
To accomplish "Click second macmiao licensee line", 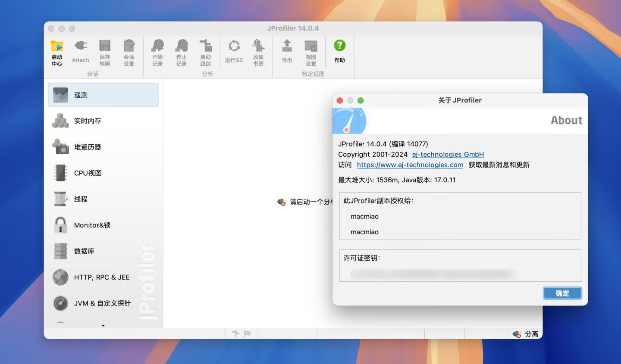I will (364, 232).
